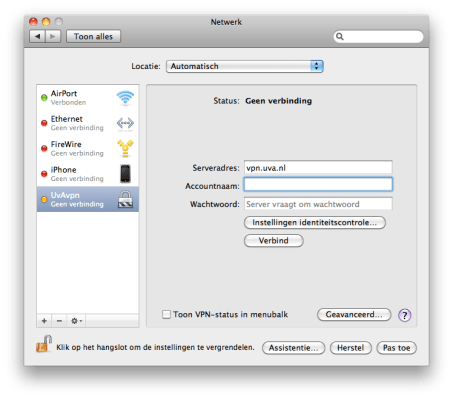
Task: Minimize the Netwerk window
Action: pos(46,22)
